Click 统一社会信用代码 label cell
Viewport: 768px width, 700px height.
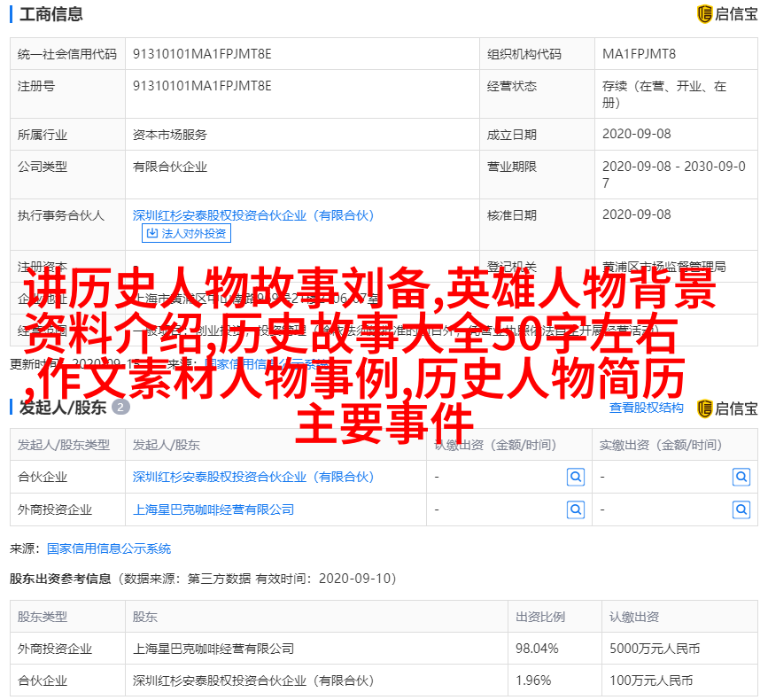click(67, 54)
